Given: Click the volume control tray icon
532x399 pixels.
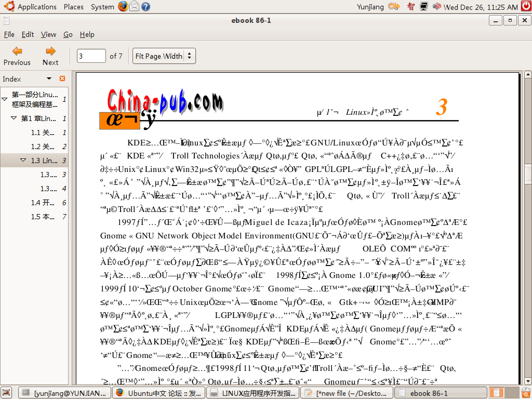Looking at the screenshot, I should click(437, 6).
